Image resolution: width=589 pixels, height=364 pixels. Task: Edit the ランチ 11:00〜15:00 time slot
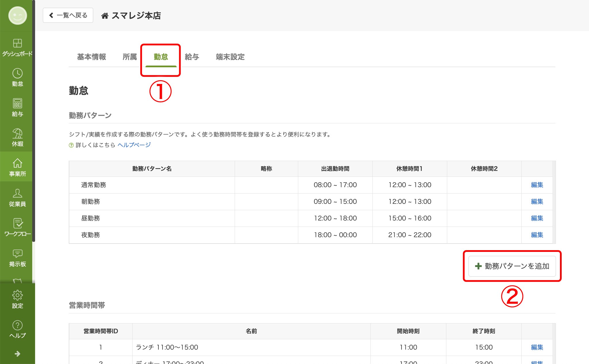(537, 347)
